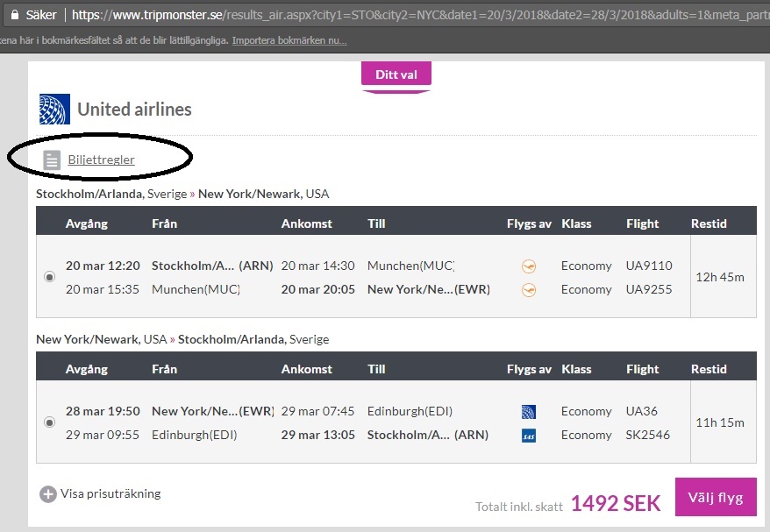Viewport: 770px width, 532px height.
Task: Click the United Airlines logo icon
Action: point(54,110)
